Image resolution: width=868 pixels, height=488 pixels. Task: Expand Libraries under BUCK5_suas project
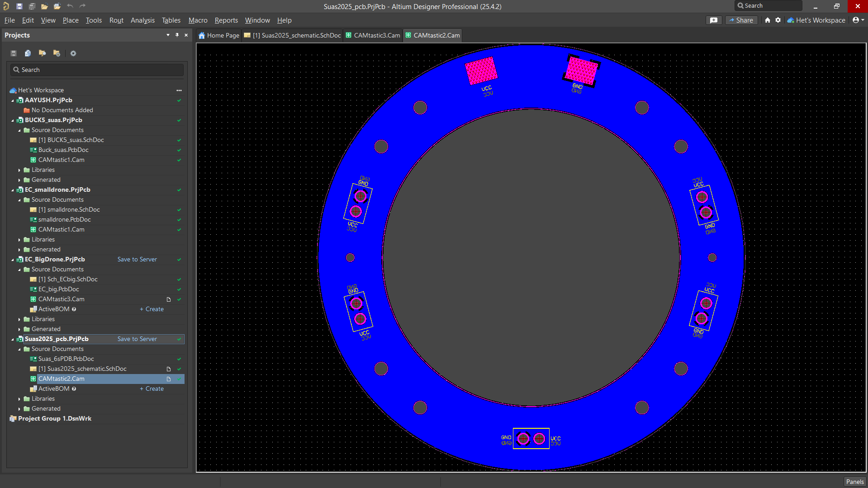(19, 170)
